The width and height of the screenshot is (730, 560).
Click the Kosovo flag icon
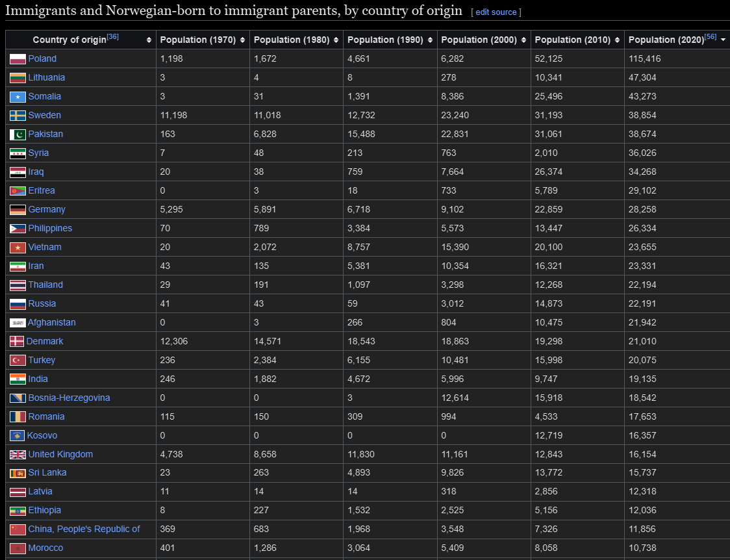point(18,436)
